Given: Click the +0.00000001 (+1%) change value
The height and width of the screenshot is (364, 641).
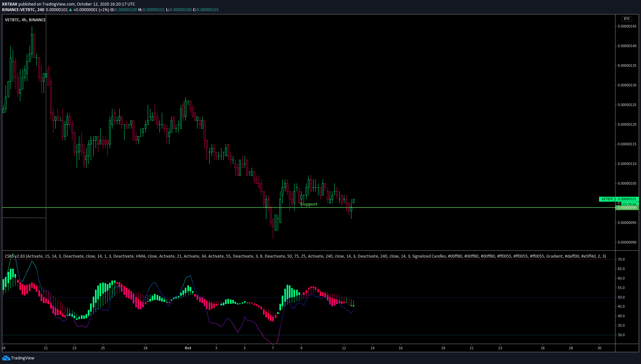Looking at the screenshot, I should coord(91,10).
